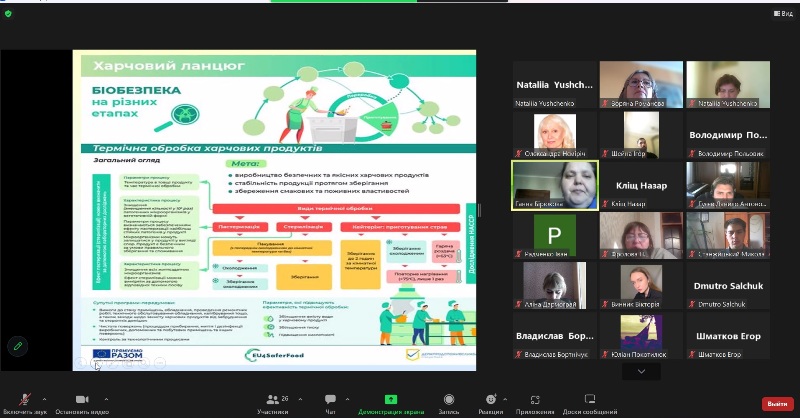
Task: Select the Микола participant video tile
Action: click(x=728, y=235)
